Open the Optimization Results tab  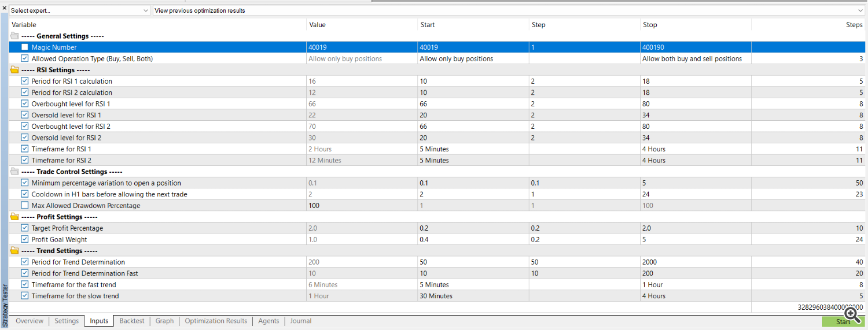tap(216, 321)
